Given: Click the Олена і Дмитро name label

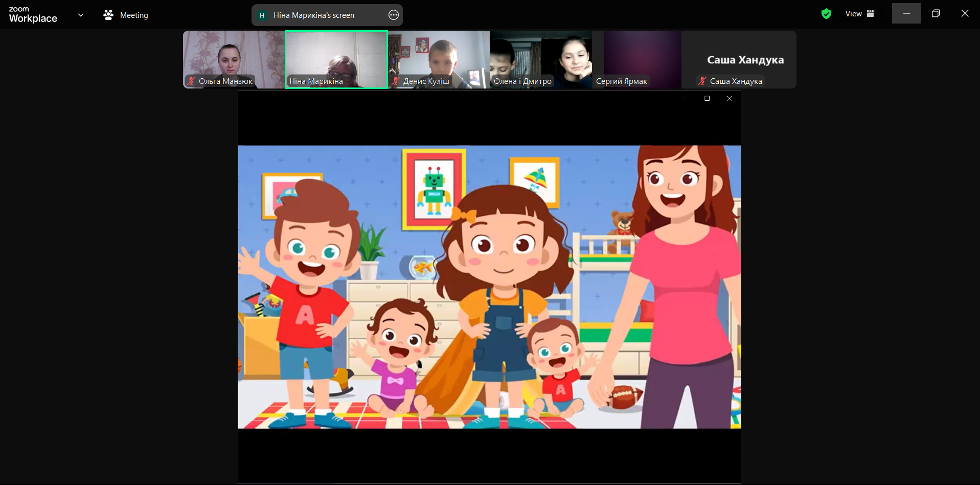Looking at the screenshot, I should (522, 81).
